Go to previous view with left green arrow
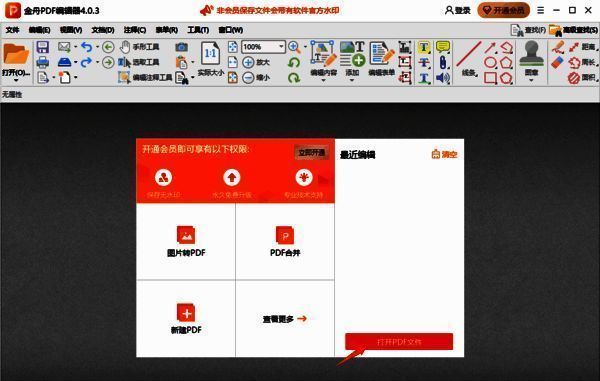Viewport: 600px width, 381px height. [x=108, y=47]
